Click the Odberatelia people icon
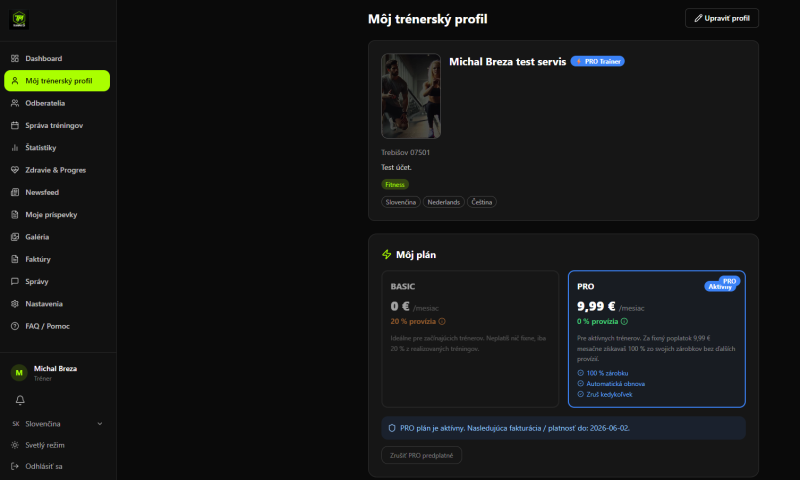The height and width of the screenshot is (480, 800). pyautogui.click(x=15, y=103)
